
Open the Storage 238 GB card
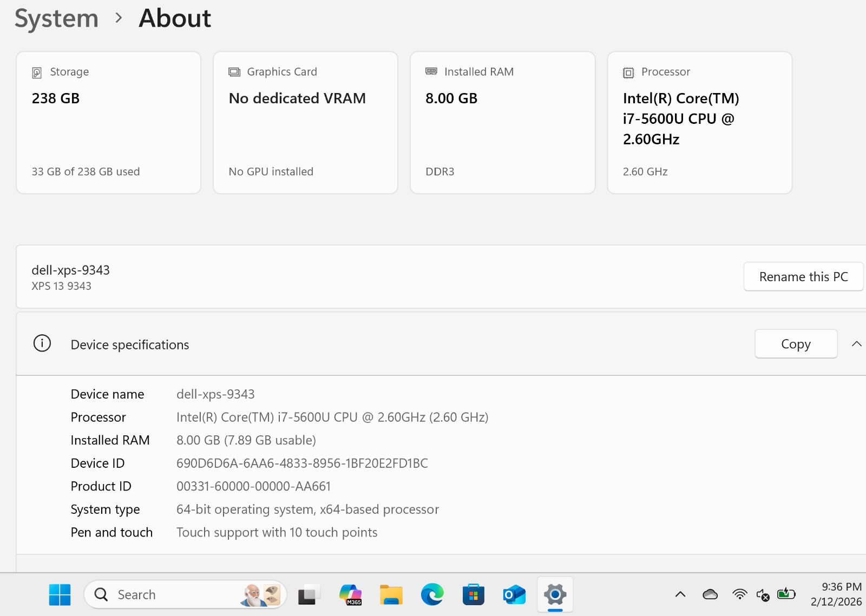click(109, 123)
